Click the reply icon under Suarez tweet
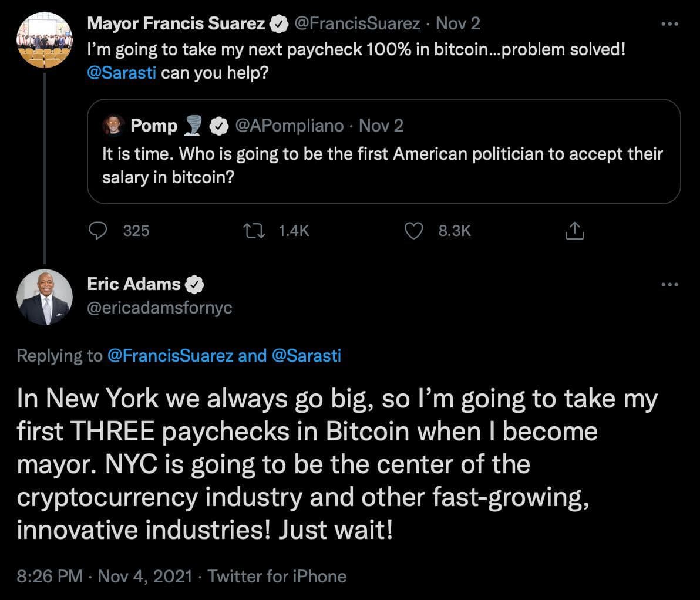Viewport: 700px width, 600px height. coord(97,231)
